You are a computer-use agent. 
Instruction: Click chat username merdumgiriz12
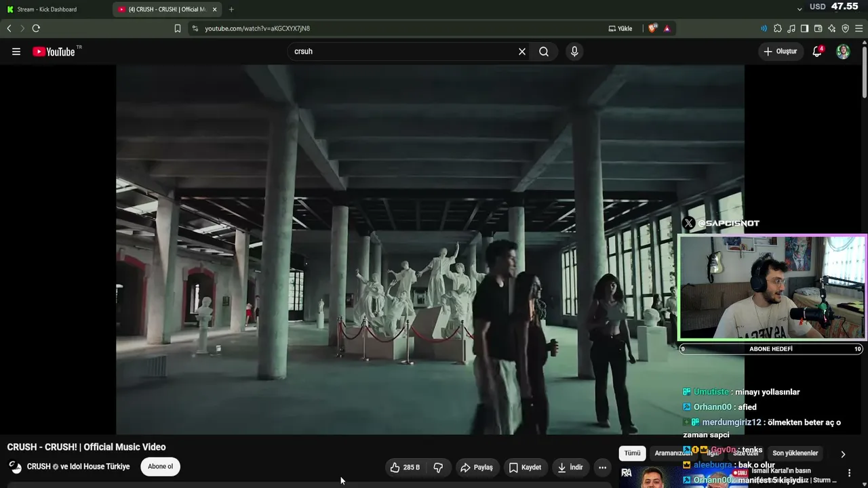click(x=732, y=422)
